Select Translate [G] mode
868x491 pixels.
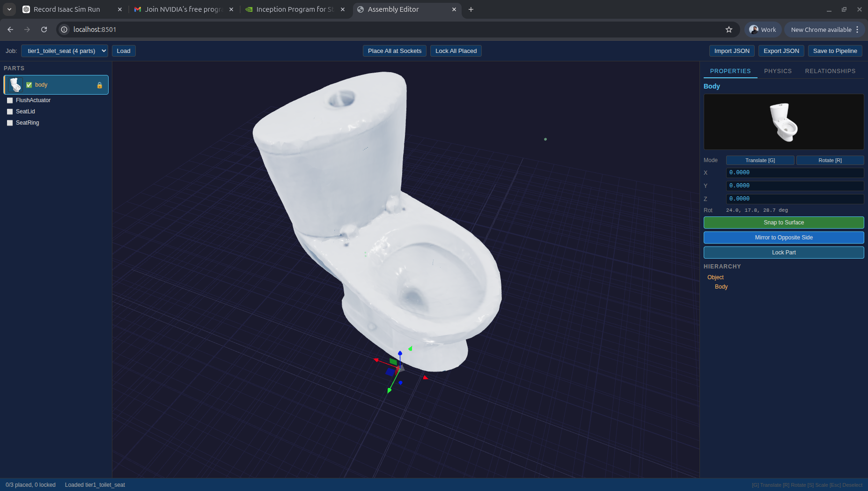760,160
